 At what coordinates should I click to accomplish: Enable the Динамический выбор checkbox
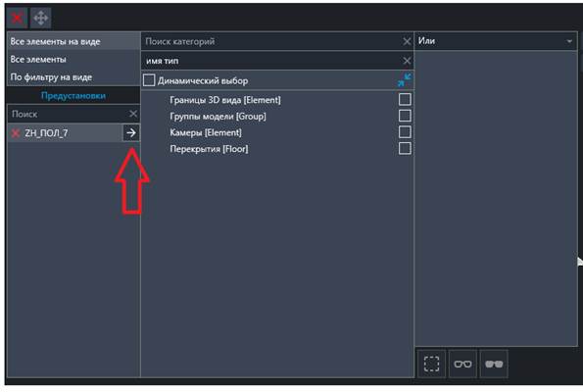point(149,80)
